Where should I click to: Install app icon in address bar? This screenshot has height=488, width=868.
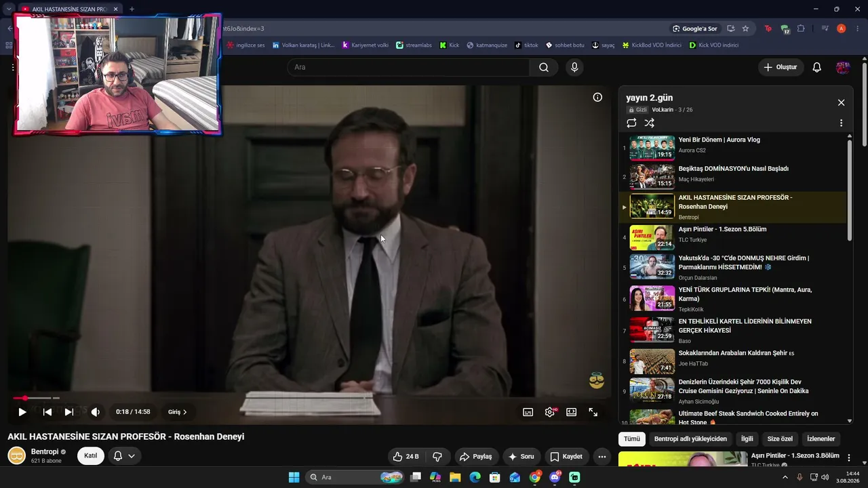point(730,28)
